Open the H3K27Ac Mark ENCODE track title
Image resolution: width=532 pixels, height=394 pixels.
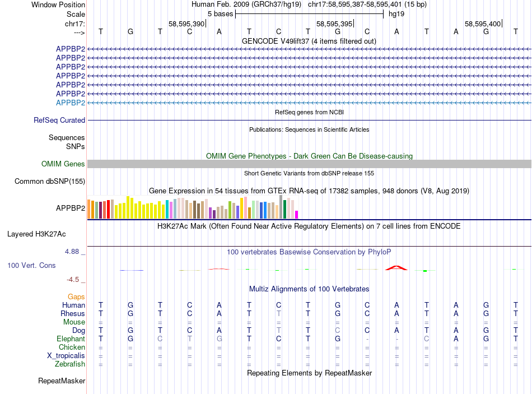[x=309, y=226]
